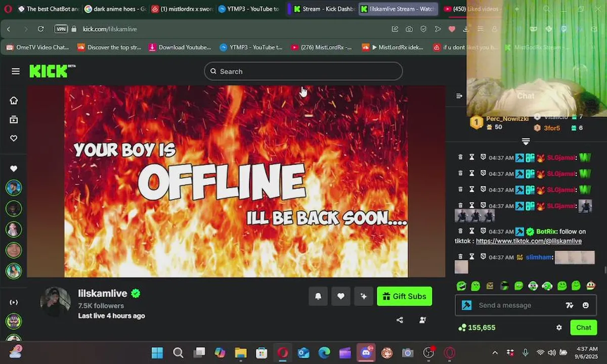
Task: Open Microsoft Edge in the taskbar
Action: (x=324, y=352)
